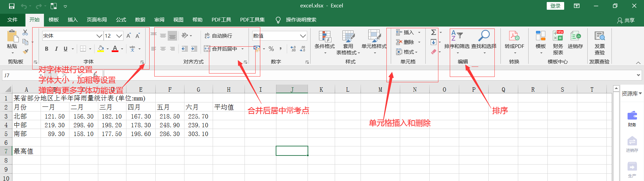Switch to the 数据 Data tab

pyautogui.click(x=140, y=20)
